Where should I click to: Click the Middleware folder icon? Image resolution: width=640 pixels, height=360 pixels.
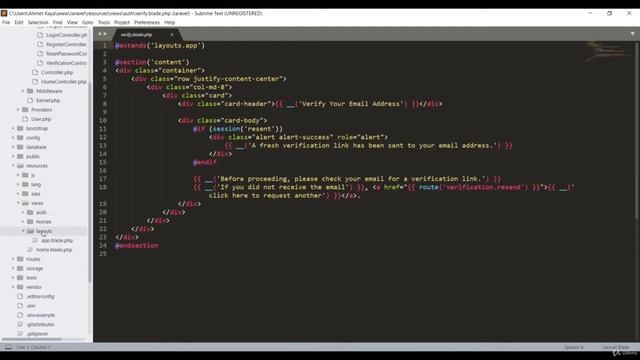pos(30,91)
